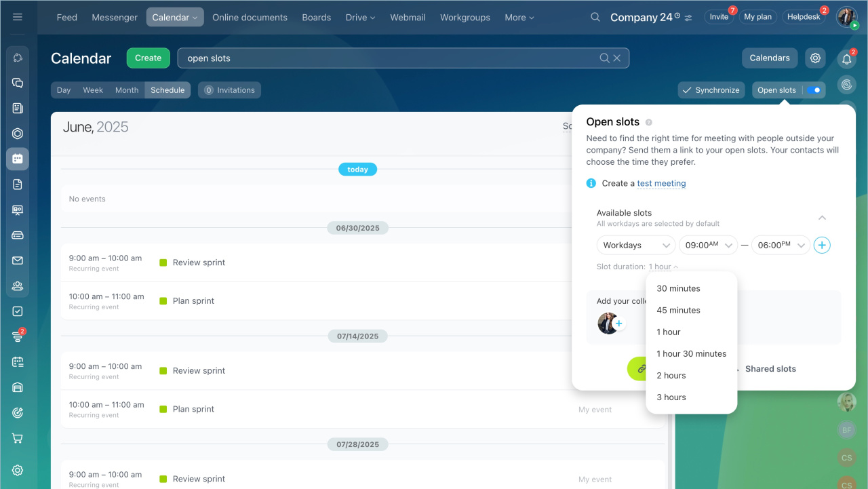Open the mail envelope sidebar icon

[x=18, y=260]
